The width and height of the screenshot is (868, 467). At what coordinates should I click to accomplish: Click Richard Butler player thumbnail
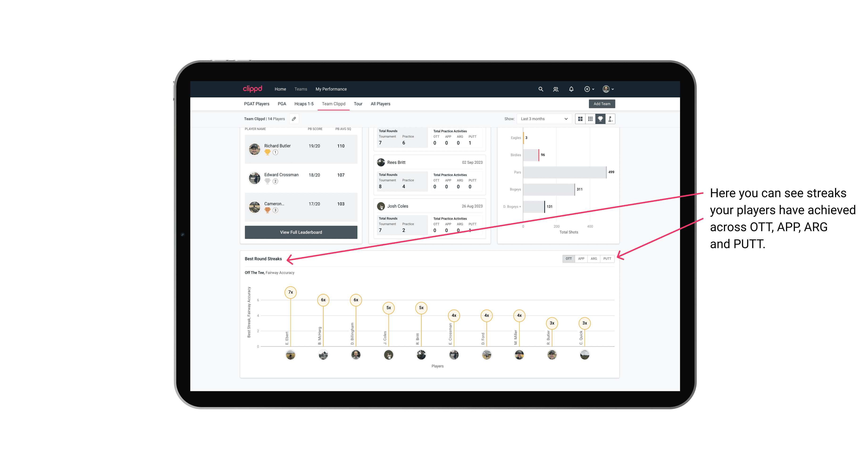click(x=255, y=148)
